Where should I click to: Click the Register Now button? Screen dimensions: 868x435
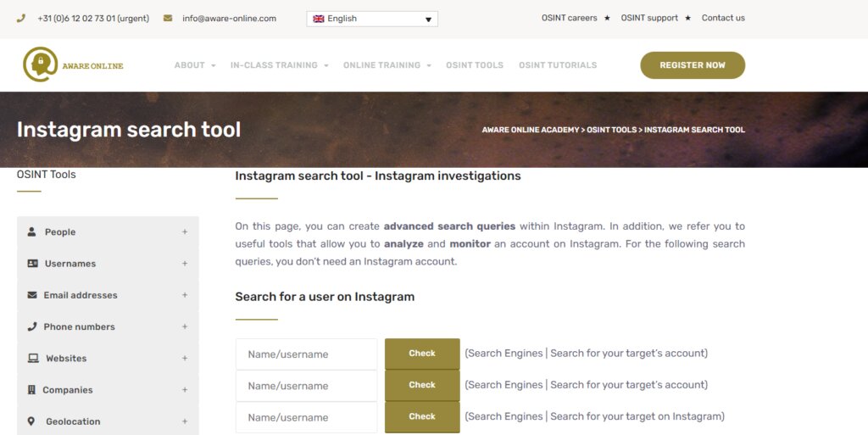[693, 65]
